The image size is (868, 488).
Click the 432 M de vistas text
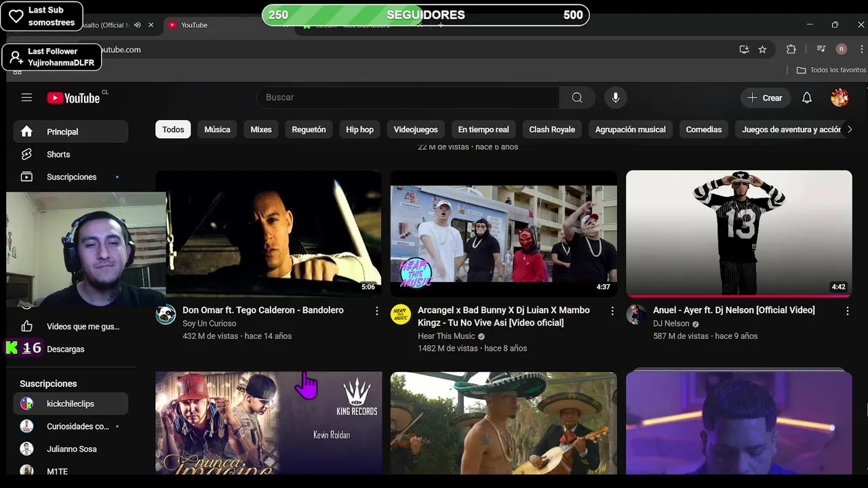click(x=210, y=336)
